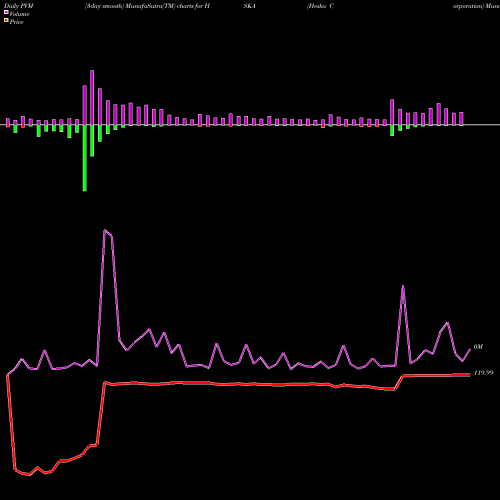
Task: Click the Price legend color swatch
Action: tap(6, 20)
